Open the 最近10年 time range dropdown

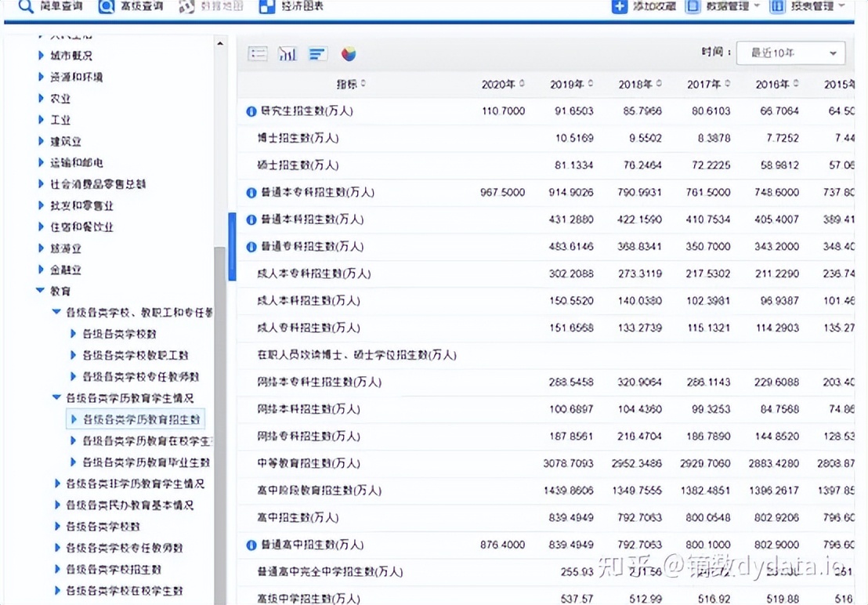(790, 53)
